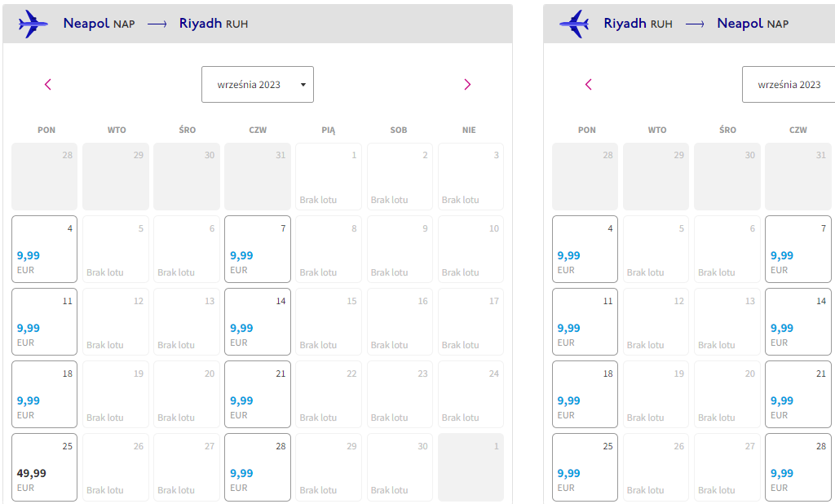This screenshot has height=504, width=835.
Task: Select September 4 outbound flight for 9,99 EUR
Action: click(44, 249)
